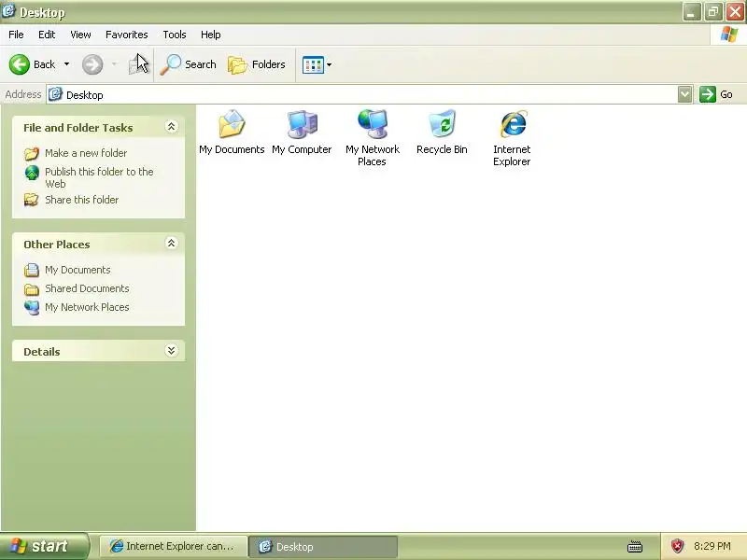Open the Forward history dropdown arrow

(114, 64)
